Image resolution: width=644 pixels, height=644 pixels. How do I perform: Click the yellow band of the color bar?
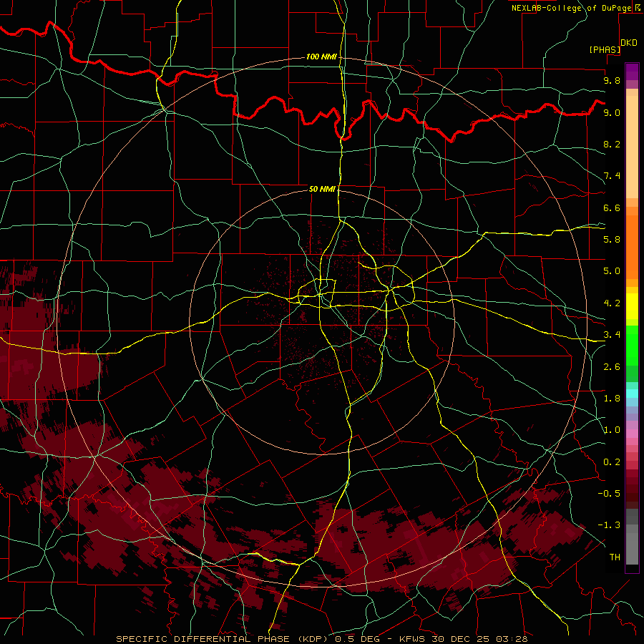(x=632, y=306)
